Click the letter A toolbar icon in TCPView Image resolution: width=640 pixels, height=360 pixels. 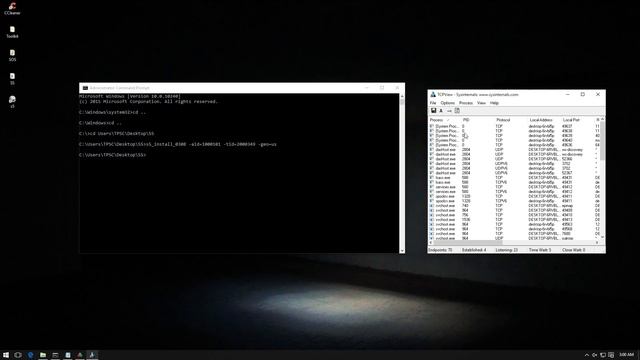point(441,111)
